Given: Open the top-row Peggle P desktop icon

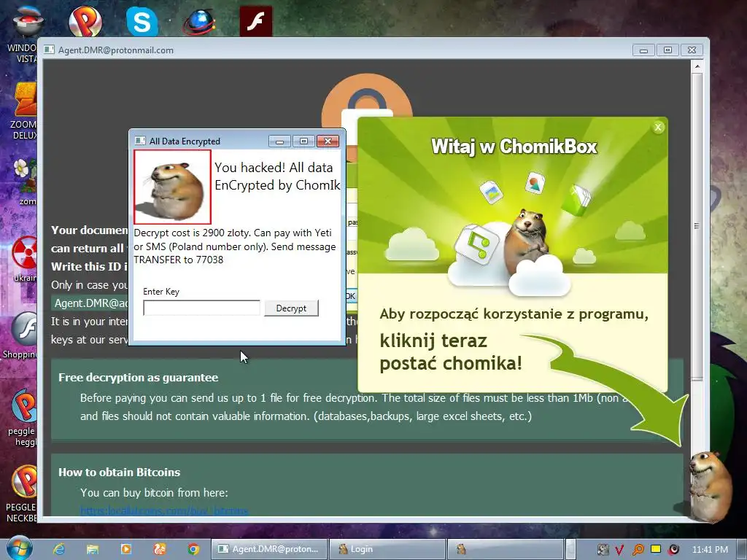Looking at the screenshot, I should tap(85, 21).
